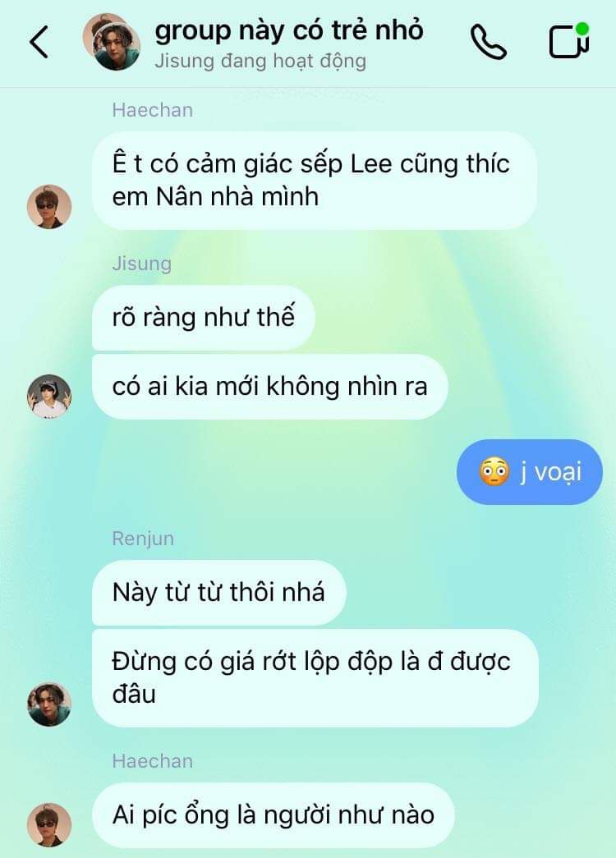Select message 'có ai kia mới không nhìn ra'

(270, 387)
